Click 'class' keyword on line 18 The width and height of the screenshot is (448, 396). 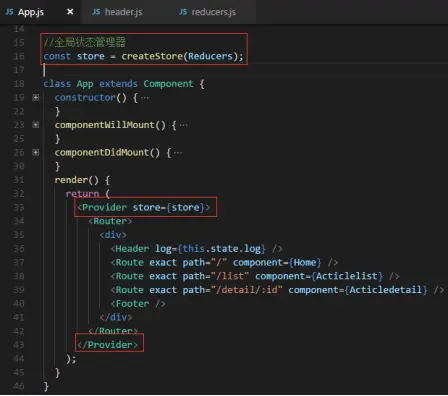57,84
